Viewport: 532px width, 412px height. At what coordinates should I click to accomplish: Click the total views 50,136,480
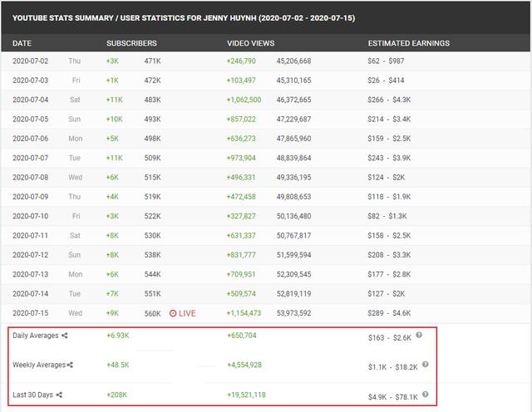[293, 216]
